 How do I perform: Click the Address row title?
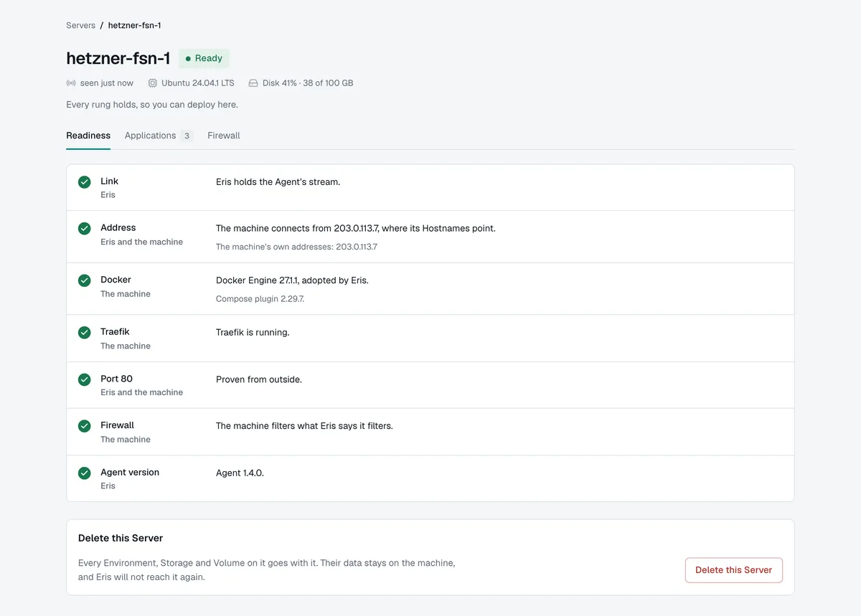point(118,228)
